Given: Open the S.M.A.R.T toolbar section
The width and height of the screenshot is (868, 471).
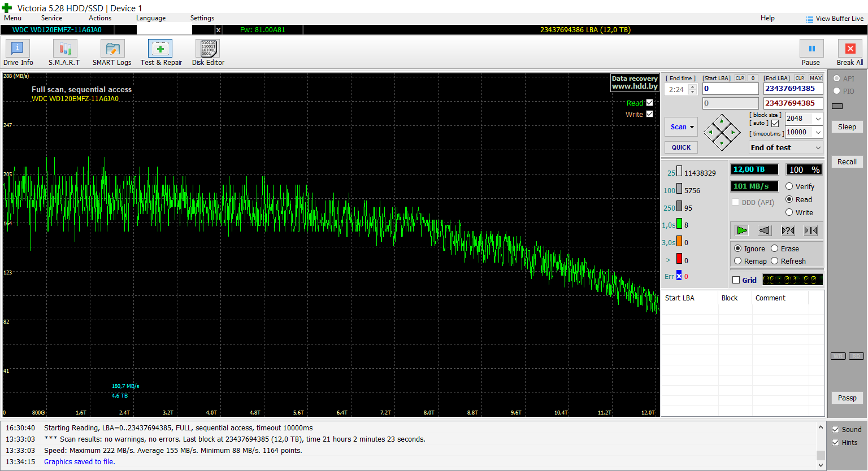Looking at the screenshot, I should (x=64, y=53).
